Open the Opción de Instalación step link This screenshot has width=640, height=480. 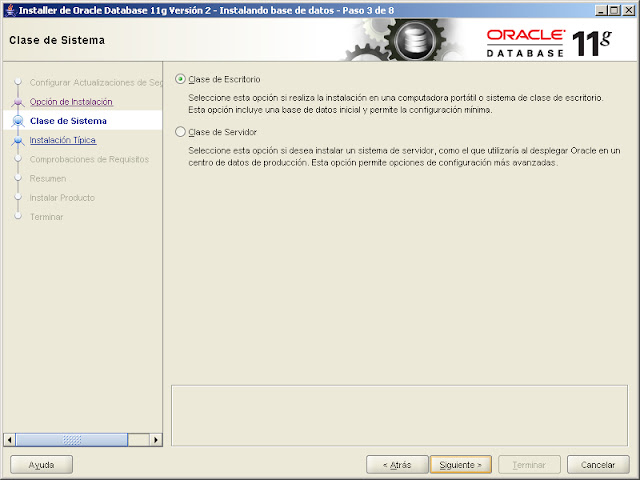coord(71,102)
